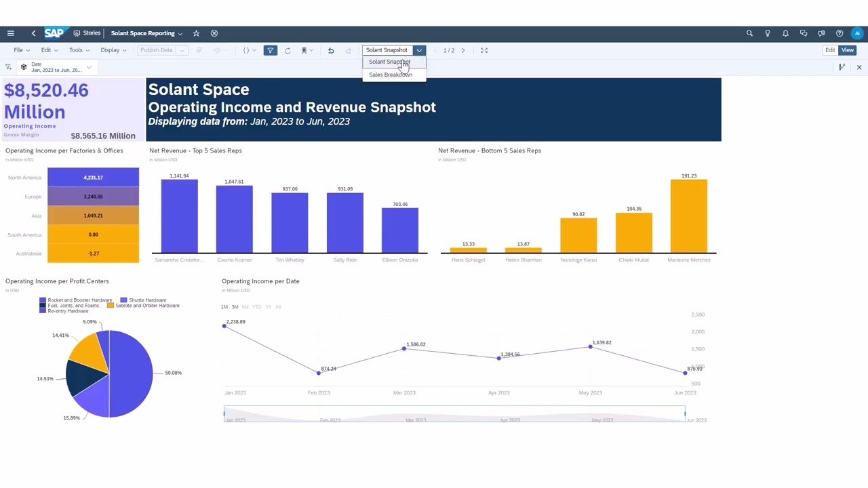Click the Marianne Merchez bar
Screen dimensions: 868x488
(x=689, y=216)
